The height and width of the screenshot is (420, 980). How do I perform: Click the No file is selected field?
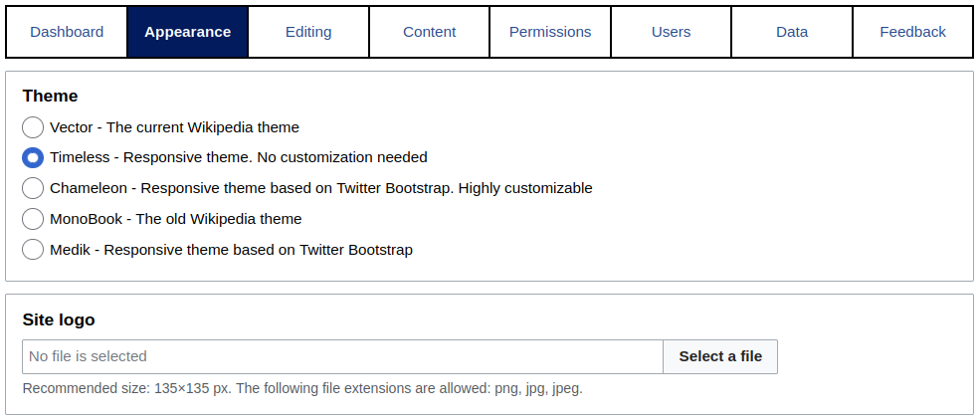[342, 357]
